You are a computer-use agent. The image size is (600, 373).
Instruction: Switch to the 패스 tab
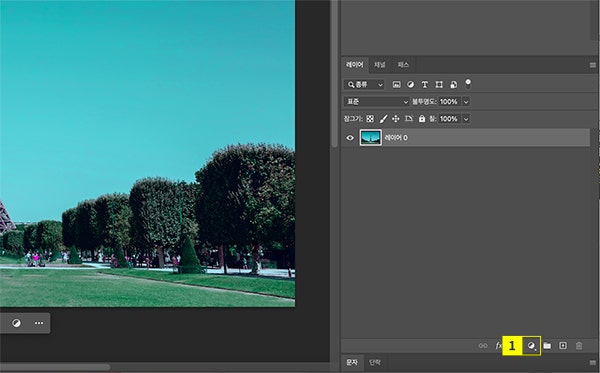click(403, 65)
